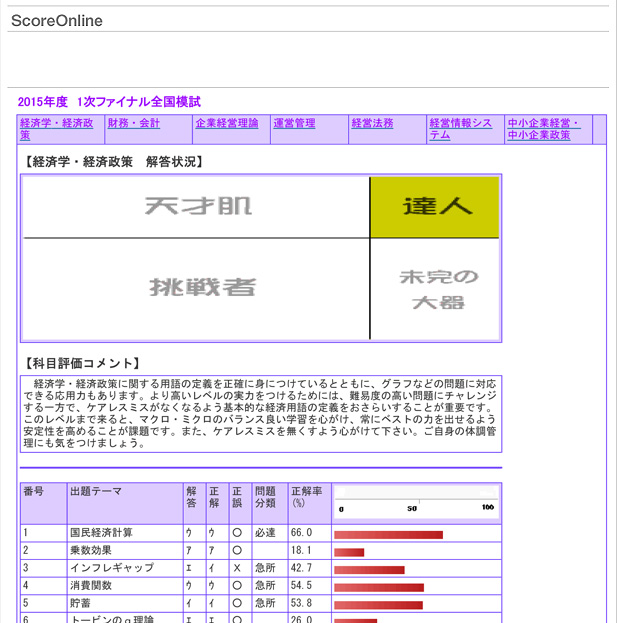Click the 急所 classification in インフレギャップ row
This screenshot has width=617, height=623.
pyautogui.click(x=265, y=568)
